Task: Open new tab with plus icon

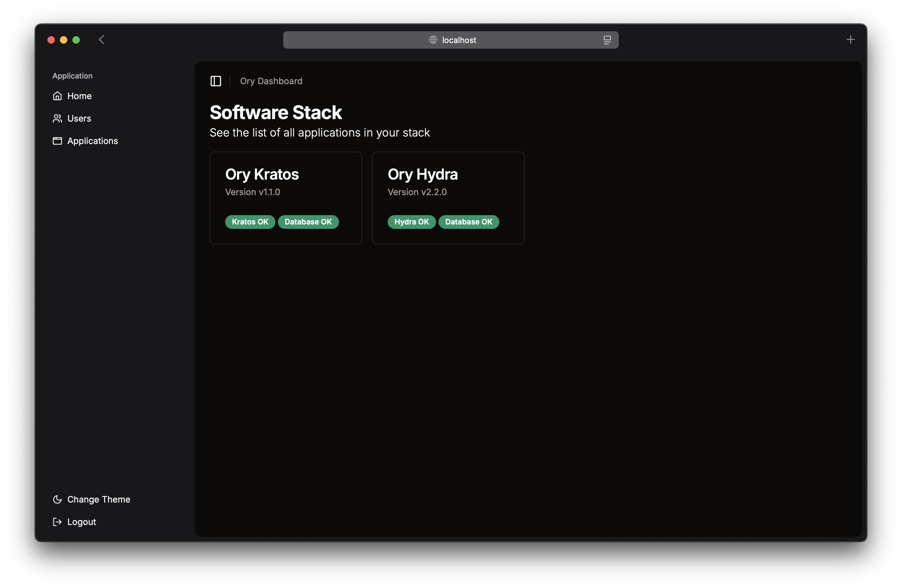Action: pos(851,40)
